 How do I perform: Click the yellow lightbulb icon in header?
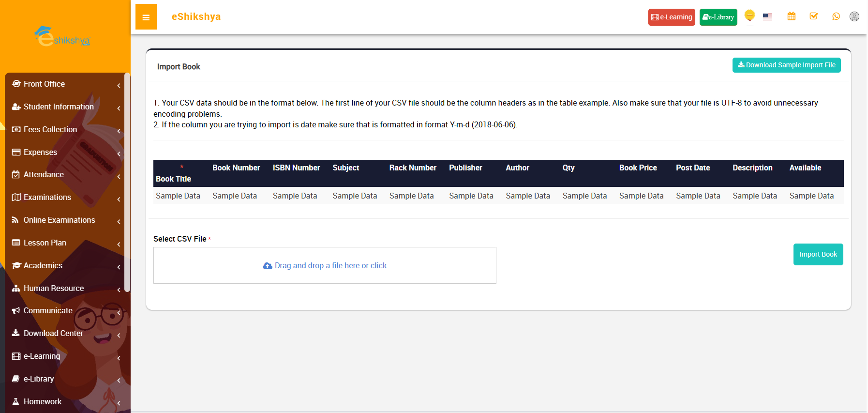749,15
